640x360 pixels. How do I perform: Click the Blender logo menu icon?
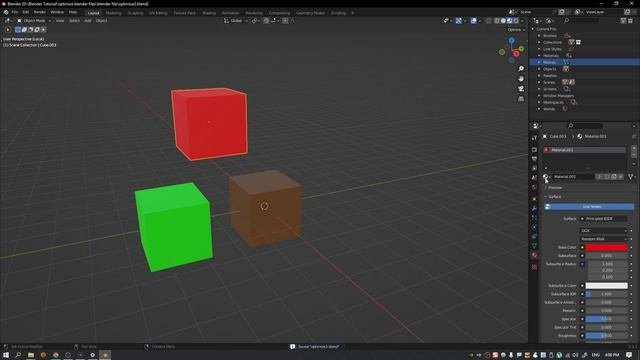click(x=6, y=12)
